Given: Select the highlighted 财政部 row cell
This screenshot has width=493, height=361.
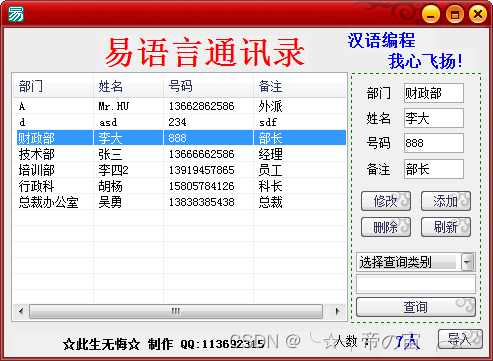Looking at the screenshot, I should 55,138.
